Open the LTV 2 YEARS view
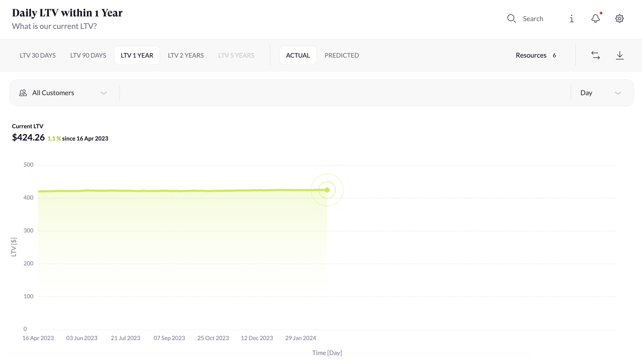Viewport: 642px width, 364px height. coord(186,55)
